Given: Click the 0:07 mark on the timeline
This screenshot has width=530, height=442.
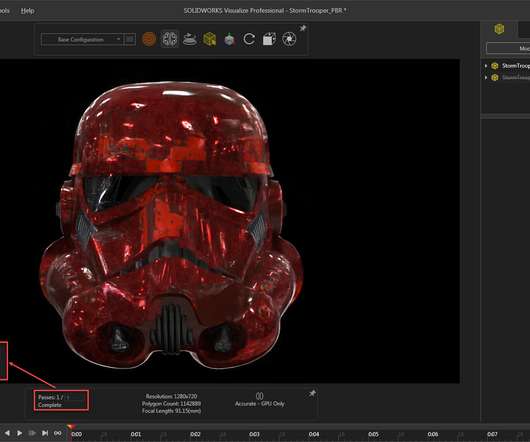Looking at the screenshot, I should pyautogui.click(x=492, y=434).
